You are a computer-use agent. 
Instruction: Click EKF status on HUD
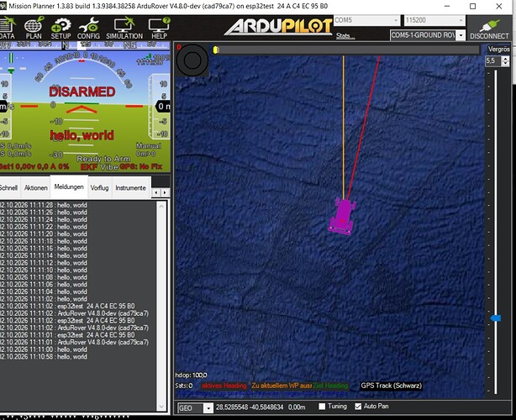tap(89, 167)
